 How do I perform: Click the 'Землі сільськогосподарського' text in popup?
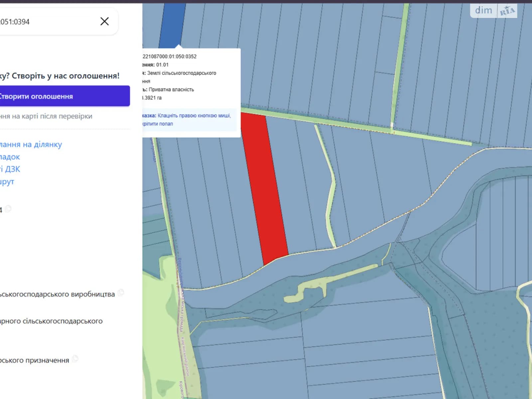click(x=182, y=73)
